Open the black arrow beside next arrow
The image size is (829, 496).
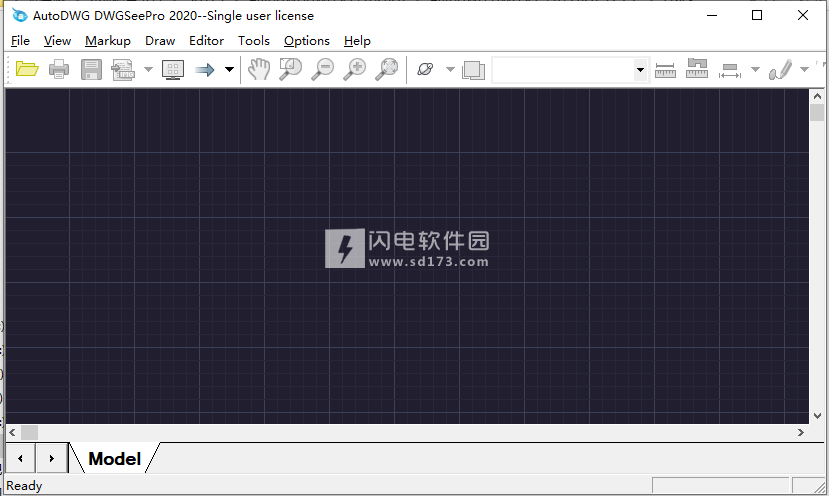click(229, 69)
